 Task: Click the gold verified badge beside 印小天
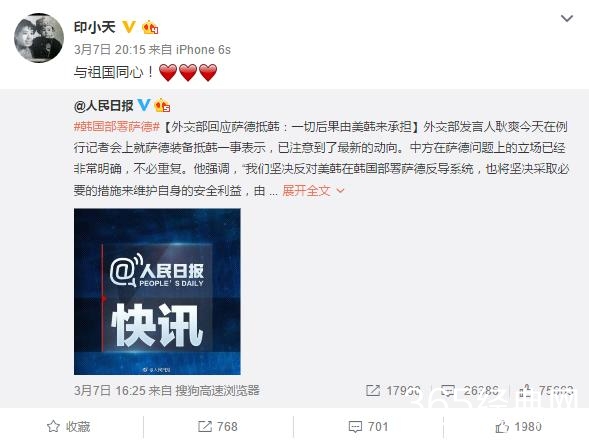point(129,27)
